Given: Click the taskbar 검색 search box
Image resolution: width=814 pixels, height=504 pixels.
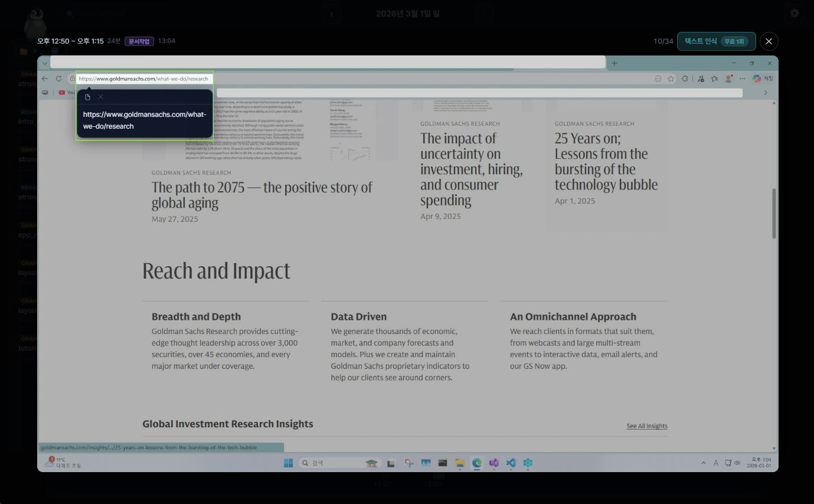Looking at the screenshot, I should coord(340,463).
